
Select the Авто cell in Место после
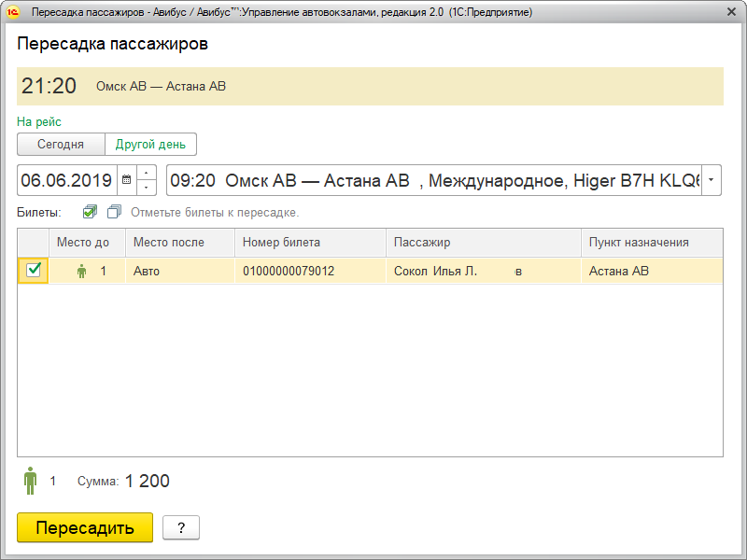pyautogui.click(x=179, y=272)
